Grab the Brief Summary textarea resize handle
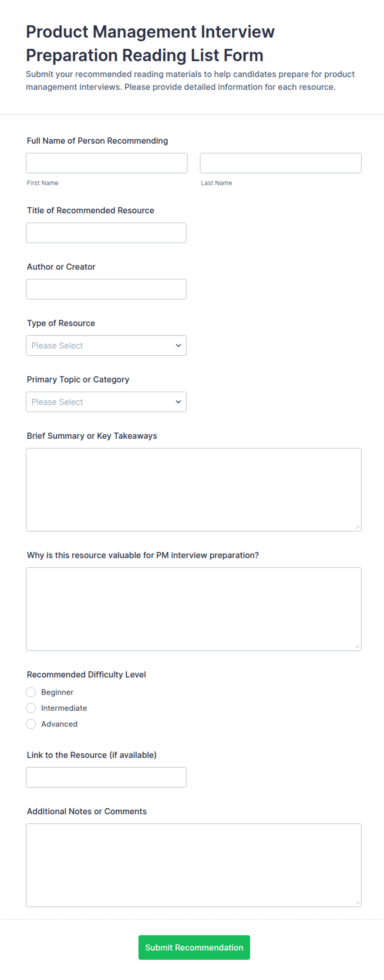The width and height of the screenshot is (384, 980). click(x=357, y=527)
